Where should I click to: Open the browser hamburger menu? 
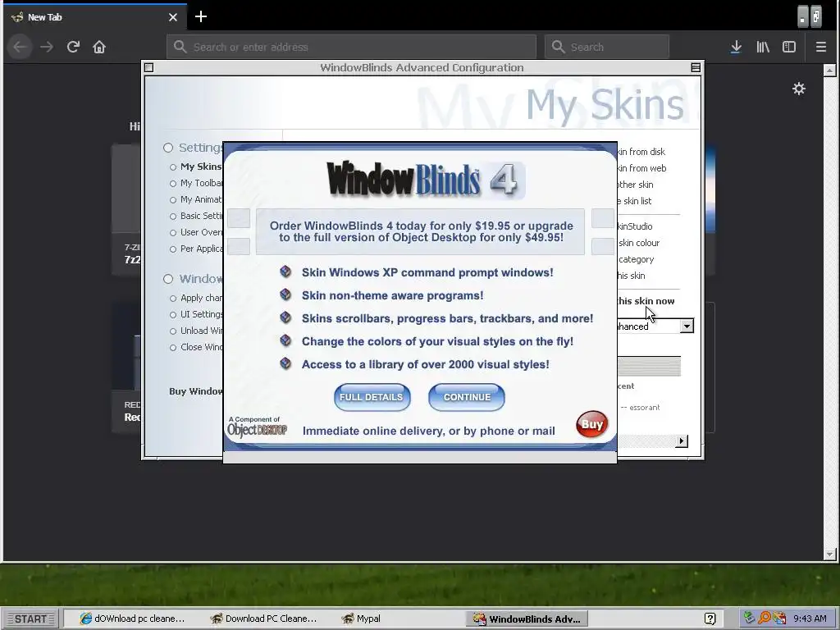[820, 47]
